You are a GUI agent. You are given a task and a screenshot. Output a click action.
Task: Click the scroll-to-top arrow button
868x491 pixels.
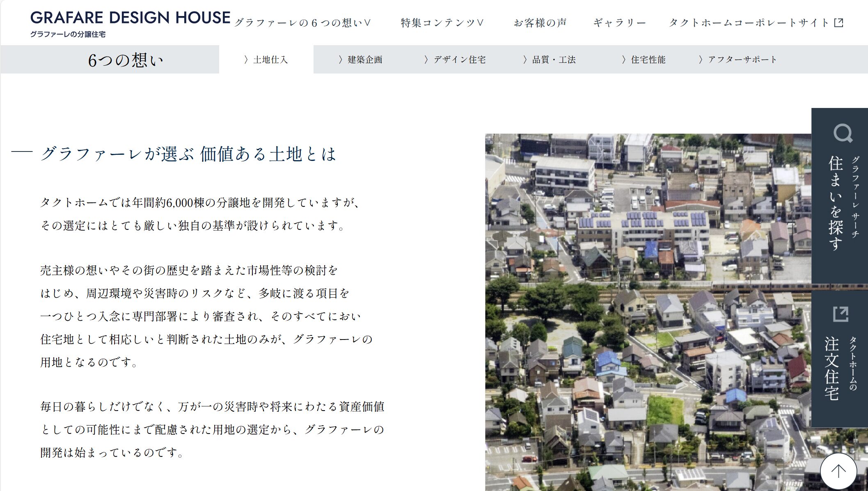(838, 471)
